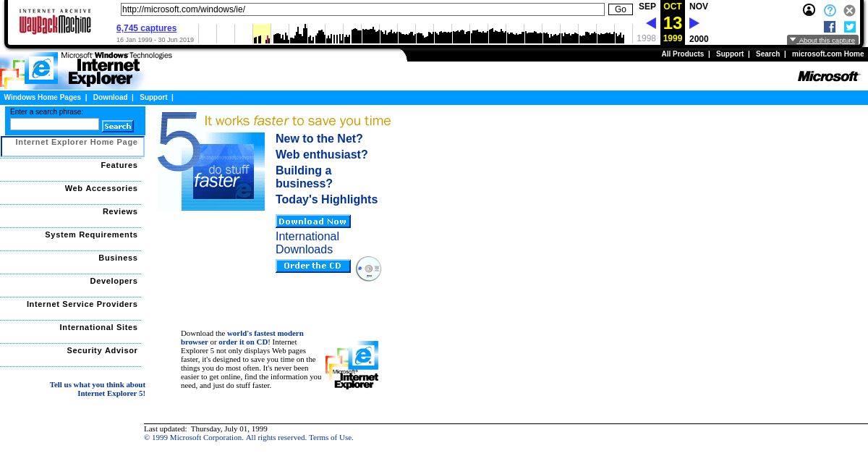Go to microsoft.com Home
The height and width of the screenshot is (456, 868).
[827, 54]
